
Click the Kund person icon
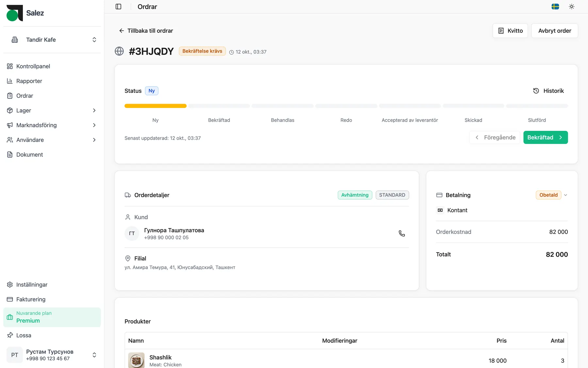128,217
